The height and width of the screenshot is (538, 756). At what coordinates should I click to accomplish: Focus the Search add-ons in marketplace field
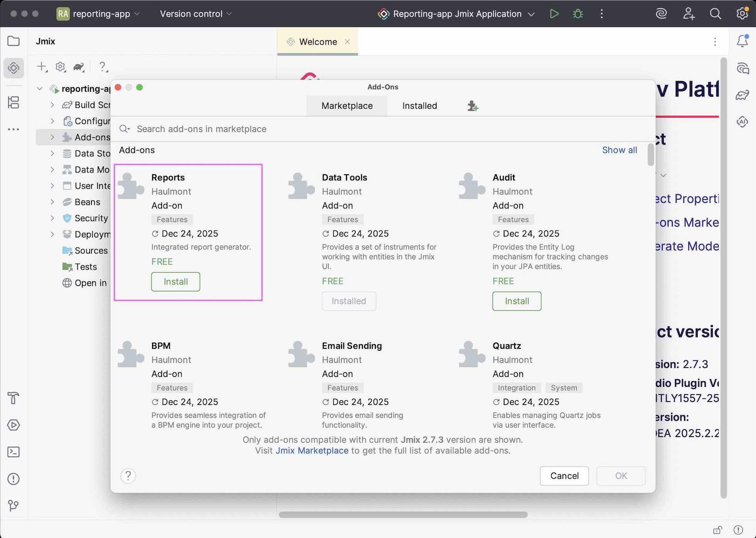click(x=382, y=129)
